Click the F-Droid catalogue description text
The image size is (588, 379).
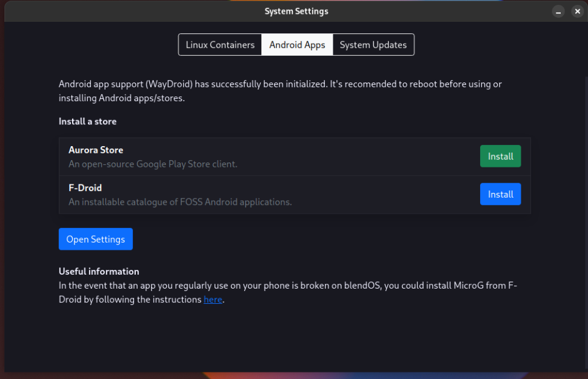pyautogui.click(x=180, y=202)
